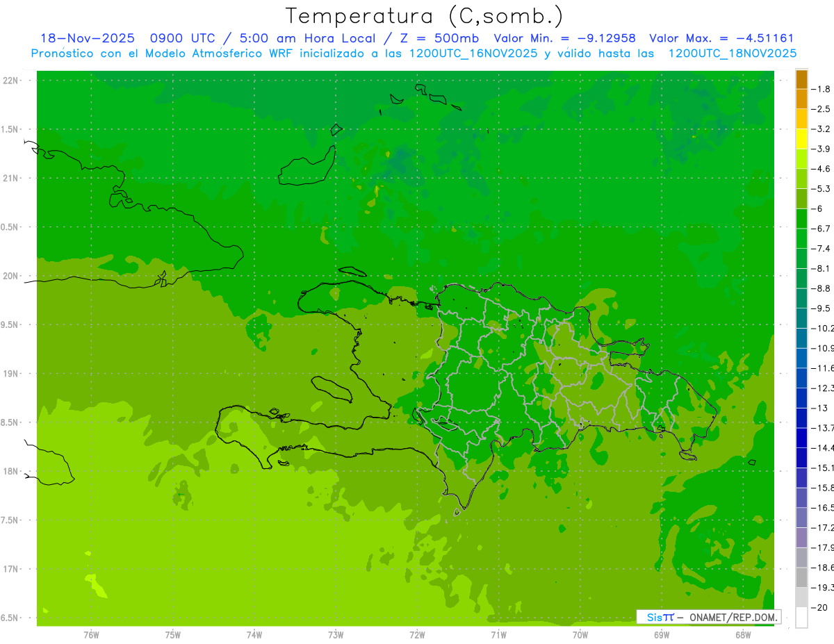Click "Valor Max. = -4.51161" value
This screenshot has width=834, height=644.
click(721, 39)
